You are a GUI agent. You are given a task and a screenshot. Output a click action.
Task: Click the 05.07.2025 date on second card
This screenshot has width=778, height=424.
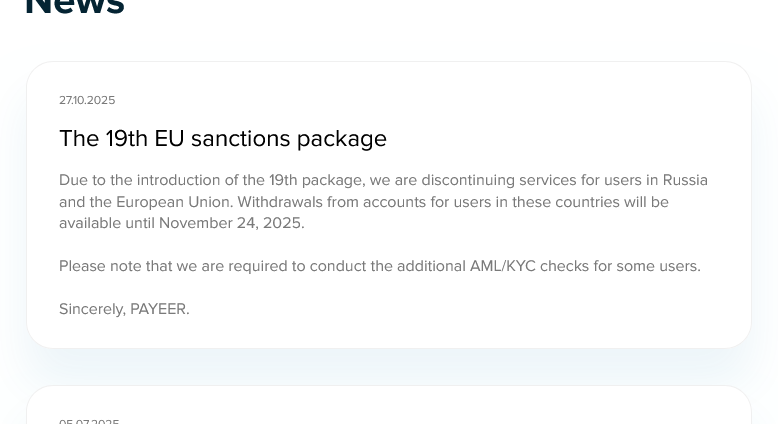pos(89,421)
